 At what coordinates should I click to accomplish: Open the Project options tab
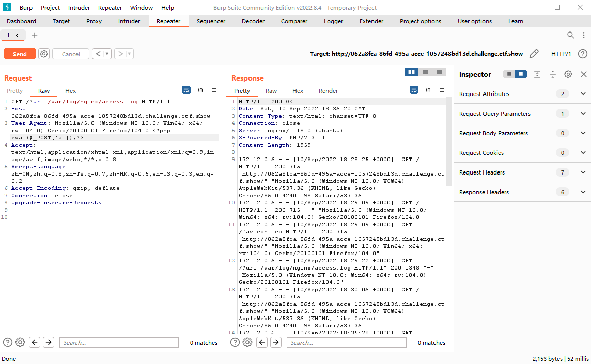420,22
